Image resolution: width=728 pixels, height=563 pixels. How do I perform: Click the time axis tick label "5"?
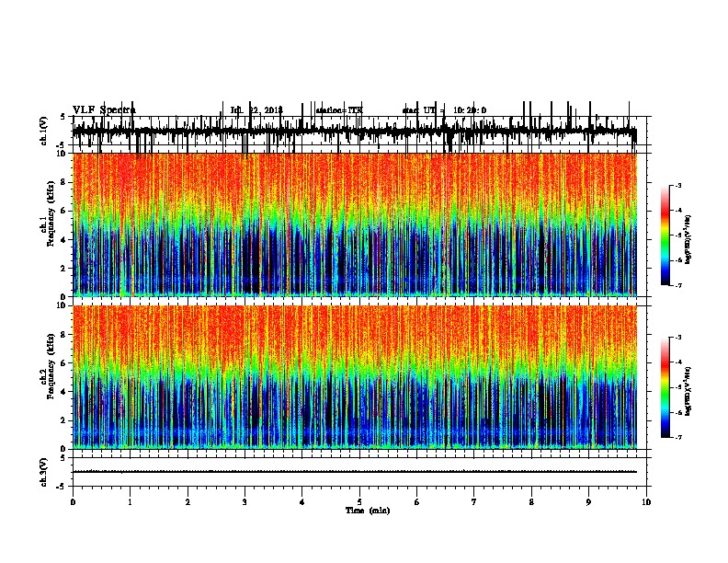click(359, 501)
